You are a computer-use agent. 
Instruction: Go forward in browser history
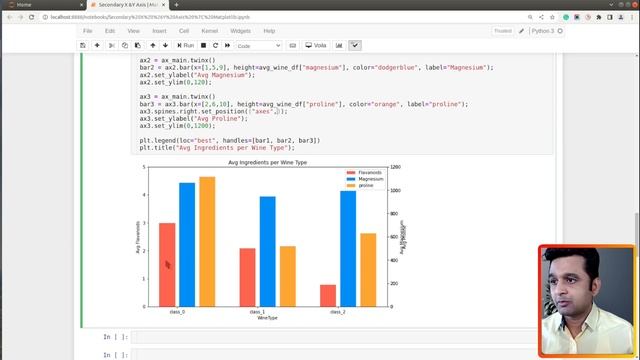tap(20, 17)
